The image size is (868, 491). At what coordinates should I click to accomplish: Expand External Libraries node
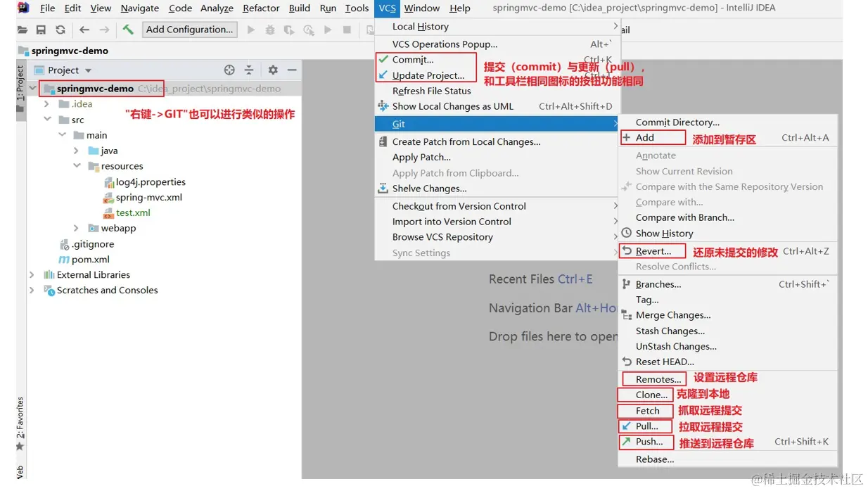(x=32, y=274)
